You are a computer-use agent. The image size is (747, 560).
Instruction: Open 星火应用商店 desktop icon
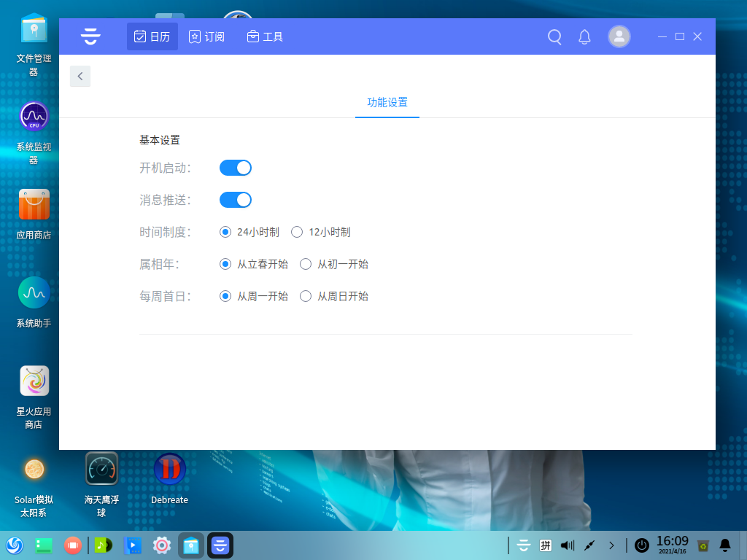[34, 397]
